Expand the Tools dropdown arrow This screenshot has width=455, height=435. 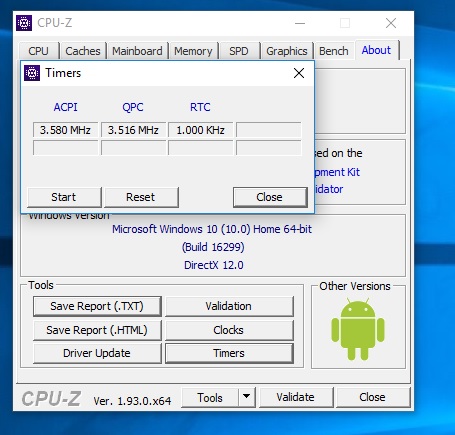(x=247, y=397)
